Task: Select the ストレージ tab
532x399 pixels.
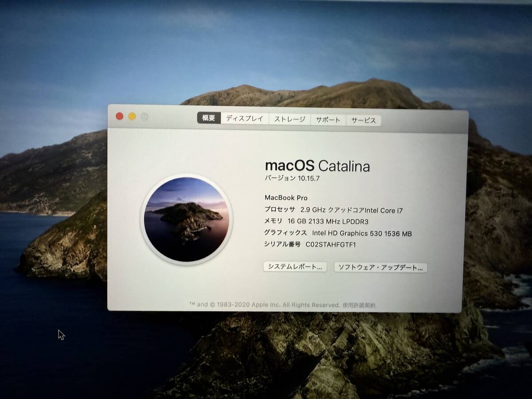Action: 289,119
